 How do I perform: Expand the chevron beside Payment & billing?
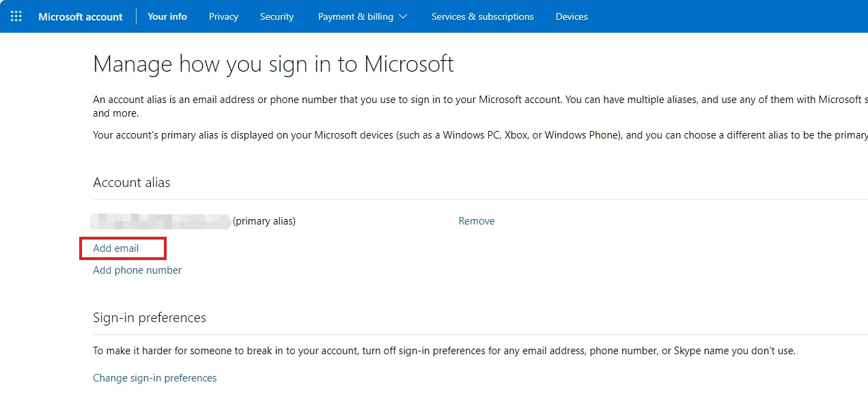click(x=403, y=16)
